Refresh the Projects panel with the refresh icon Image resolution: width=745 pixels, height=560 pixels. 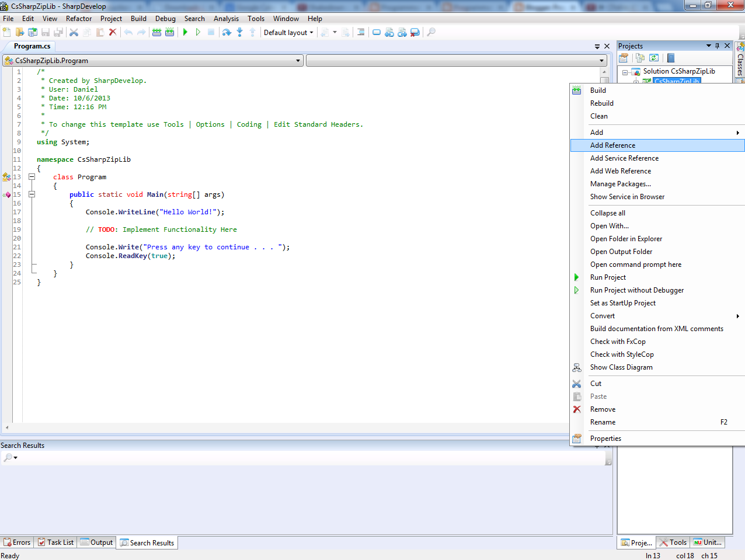click(653, 57)
